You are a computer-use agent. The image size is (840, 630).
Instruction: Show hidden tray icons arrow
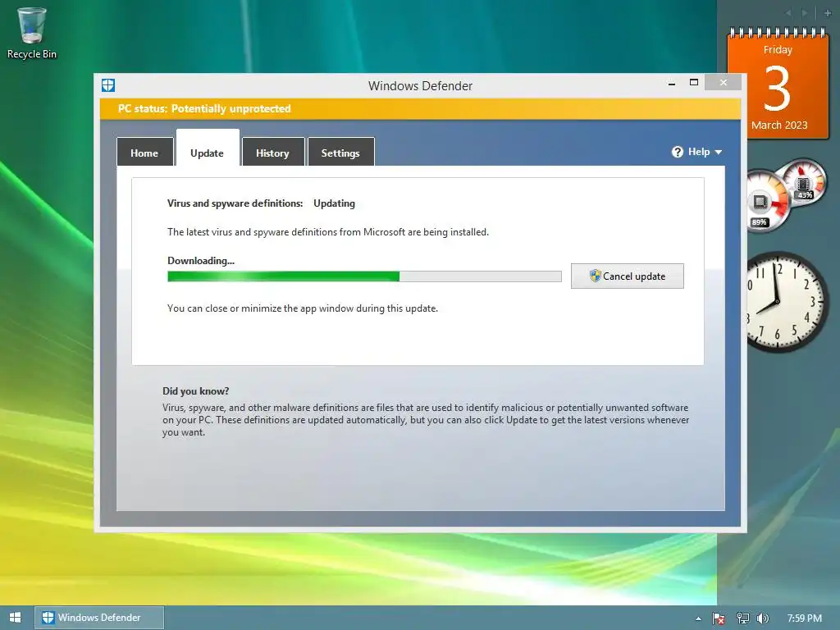tap(698, 619)
